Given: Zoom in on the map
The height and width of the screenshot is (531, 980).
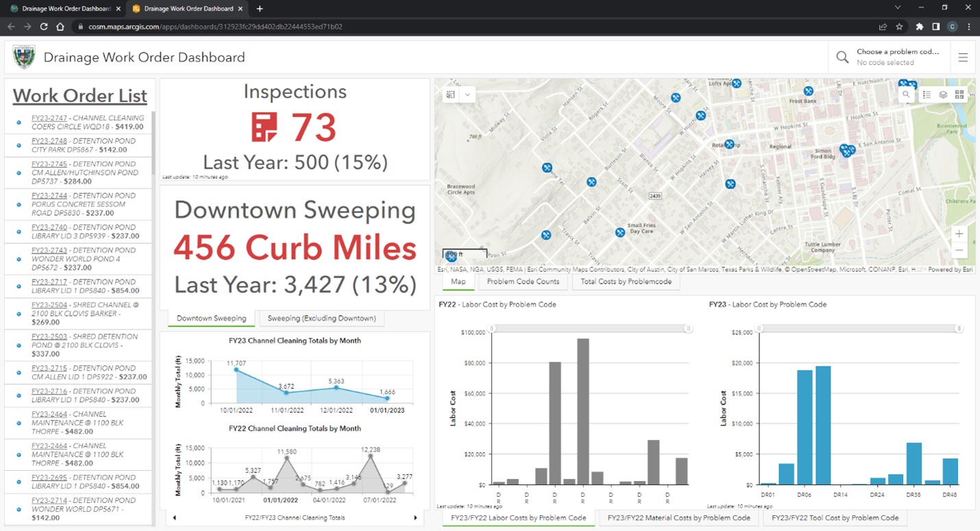Looking at the screenshot, I should [x=959, y=234].
